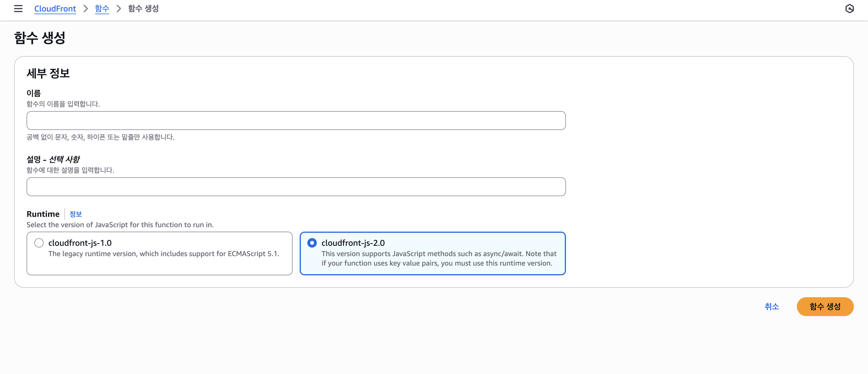Click the 설명 - 선택 사항 label
The width and height of the screenshot is (868, 374).
click(53, 159)
